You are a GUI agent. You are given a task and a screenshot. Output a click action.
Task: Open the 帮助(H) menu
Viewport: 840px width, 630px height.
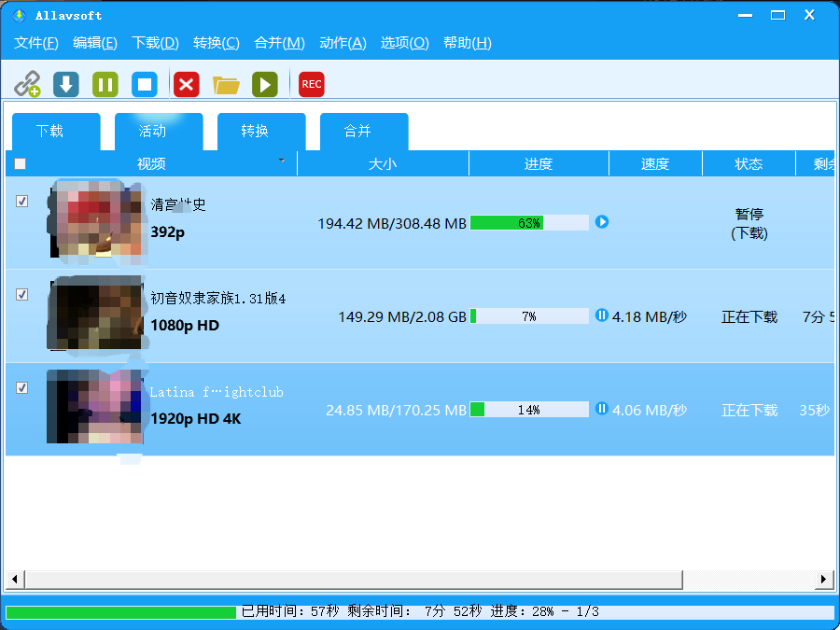(x=468, y=43)
